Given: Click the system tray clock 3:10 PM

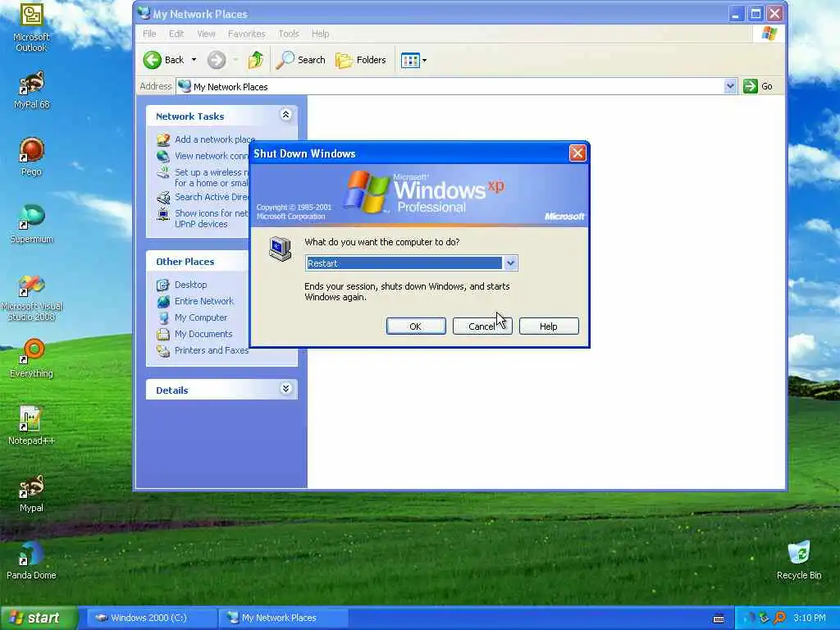Looking at the screenshot, I should [810, 618].
